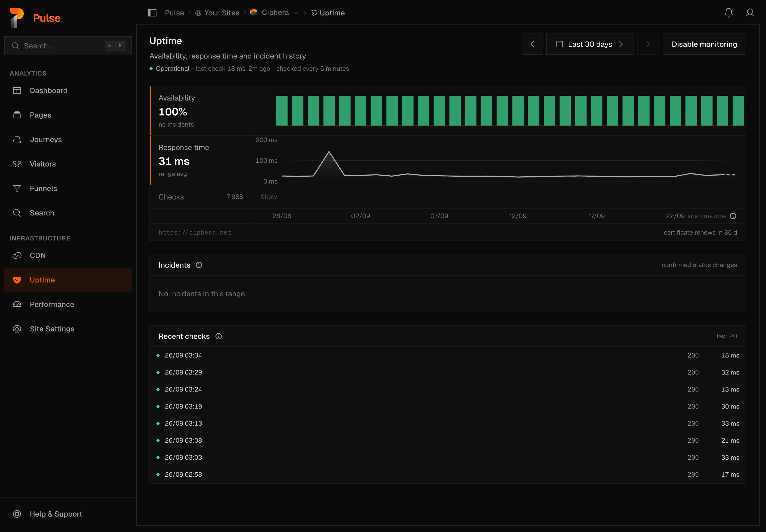Click the Dashboard sidebar icon
The image size is (766, 532).
(x=17, y=90)
